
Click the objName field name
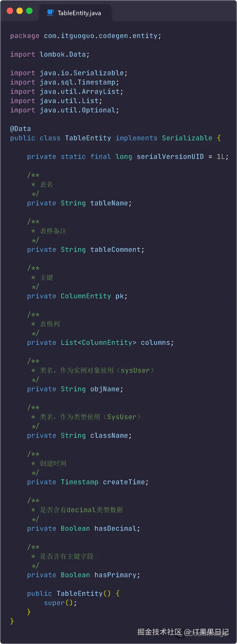click(105, 389)
